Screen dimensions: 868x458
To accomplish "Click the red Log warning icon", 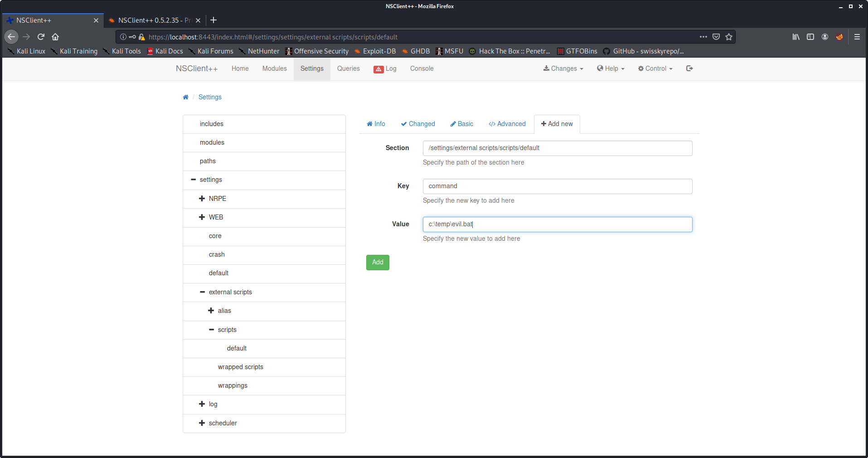I will [378, 69].
